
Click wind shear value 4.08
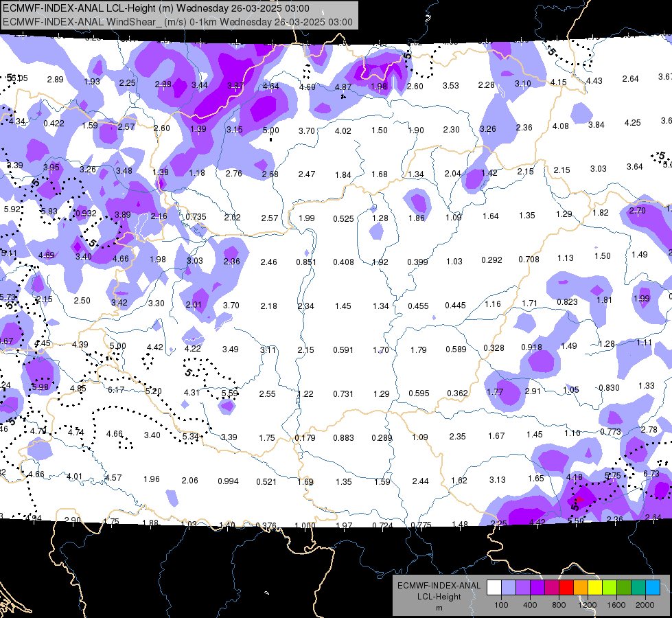[561, 126]
